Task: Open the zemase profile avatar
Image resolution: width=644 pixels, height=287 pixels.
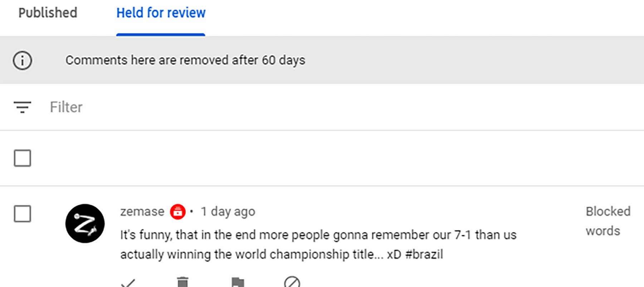Action: click(85, 223)
